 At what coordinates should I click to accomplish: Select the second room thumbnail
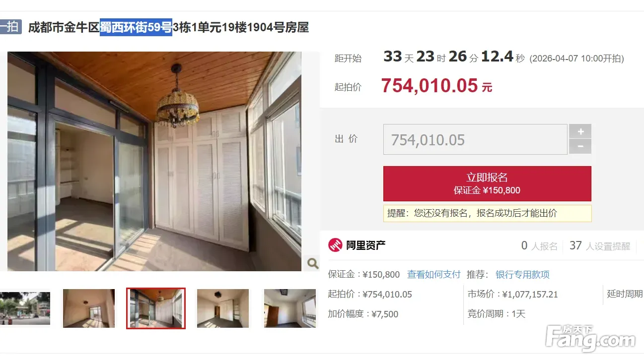click(x=89, y=308)
